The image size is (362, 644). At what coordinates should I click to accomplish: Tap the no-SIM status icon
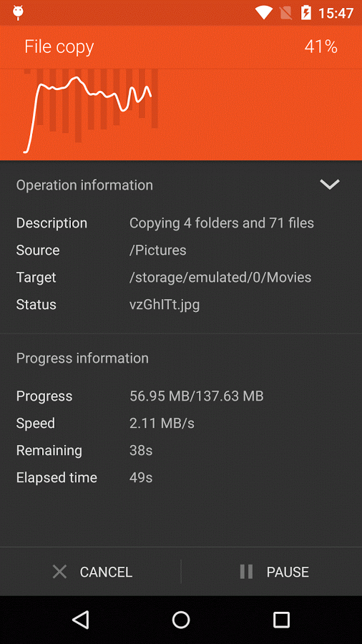285,13
